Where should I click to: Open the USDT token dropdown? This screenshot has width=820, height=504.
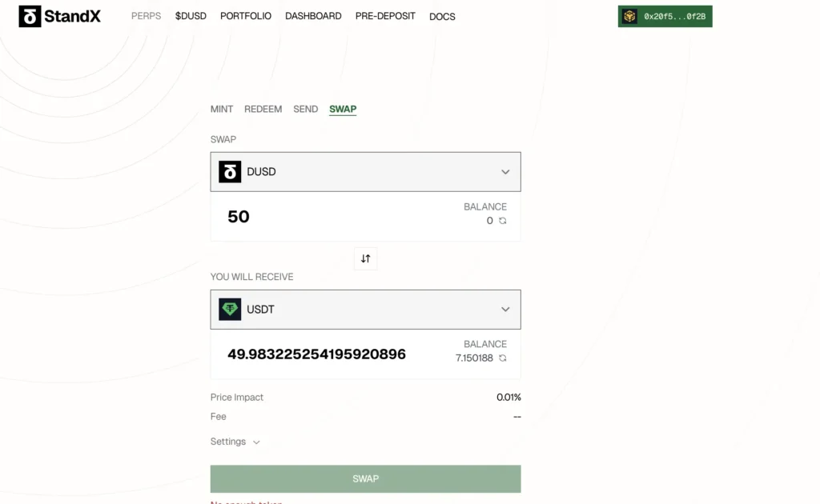click(x=505, y=310)
